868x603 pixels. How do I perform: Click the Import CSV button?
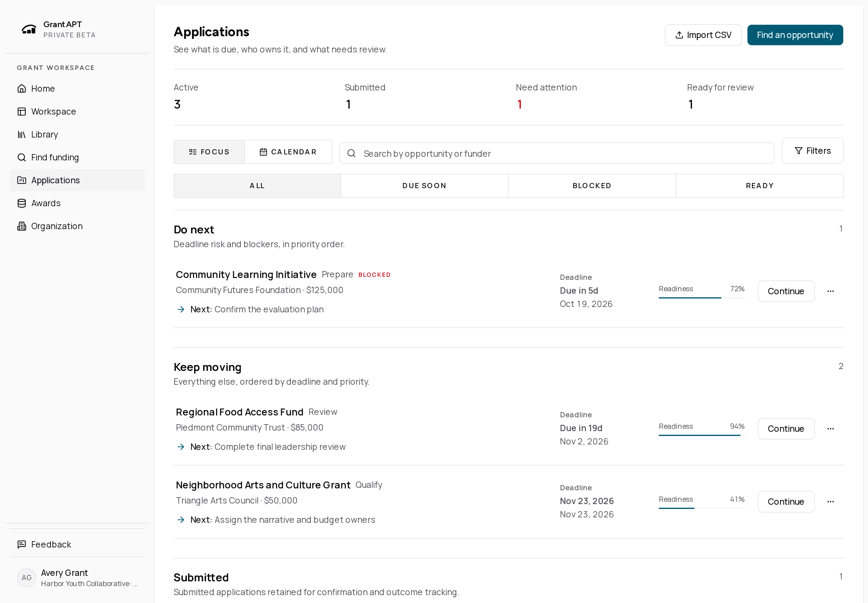(x=703, y=35)
